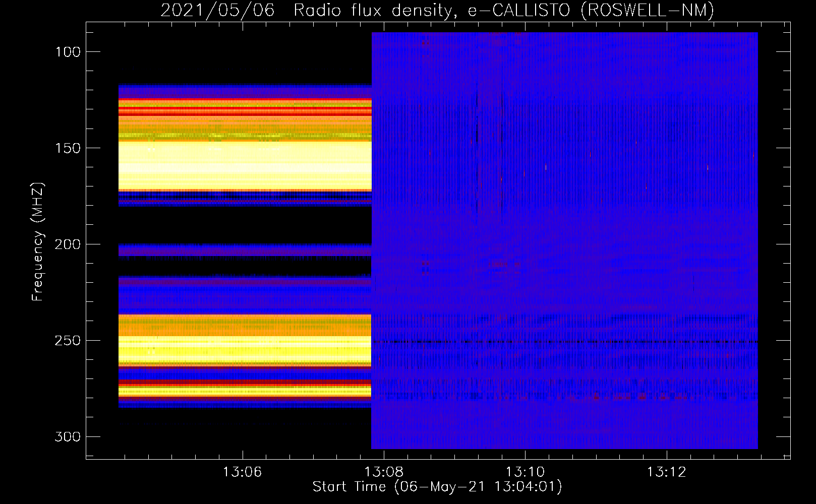
Task: Click the 13:12 time tick label
Action: click(x=666, y=472)
